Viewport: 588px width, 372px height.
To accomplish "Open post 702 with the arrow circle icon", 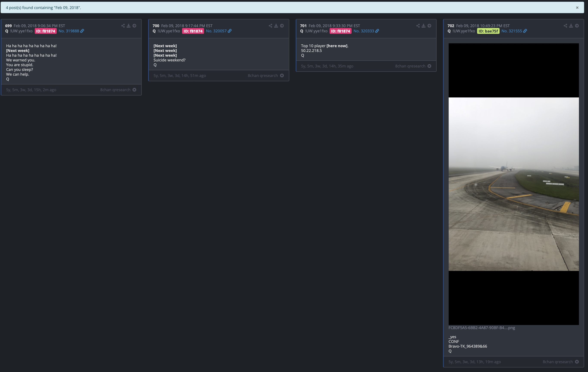I will click(x=577, y=26).
